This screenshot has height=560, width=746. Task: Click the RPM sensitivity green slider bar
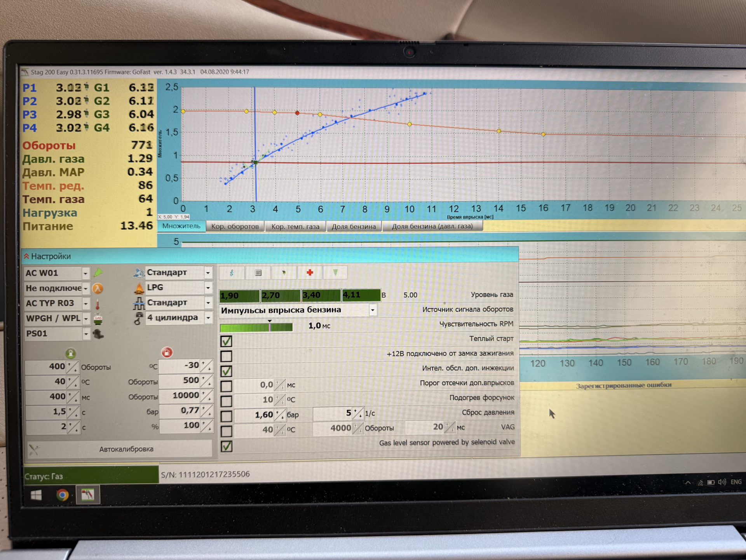pos(256,328)
